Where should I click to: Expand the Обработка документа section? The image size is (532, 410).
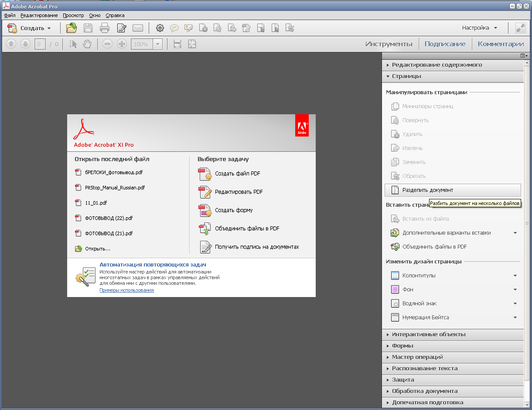(453, 391)
